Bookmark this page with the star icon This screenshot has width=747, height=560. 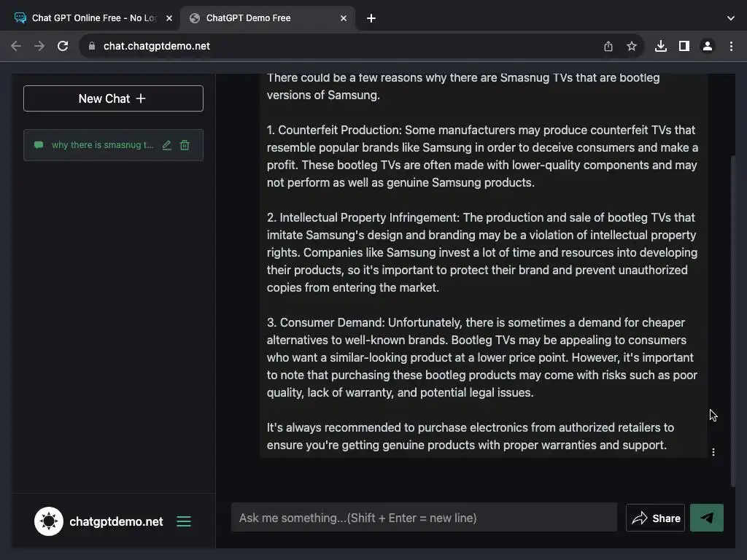pos(632,46)
